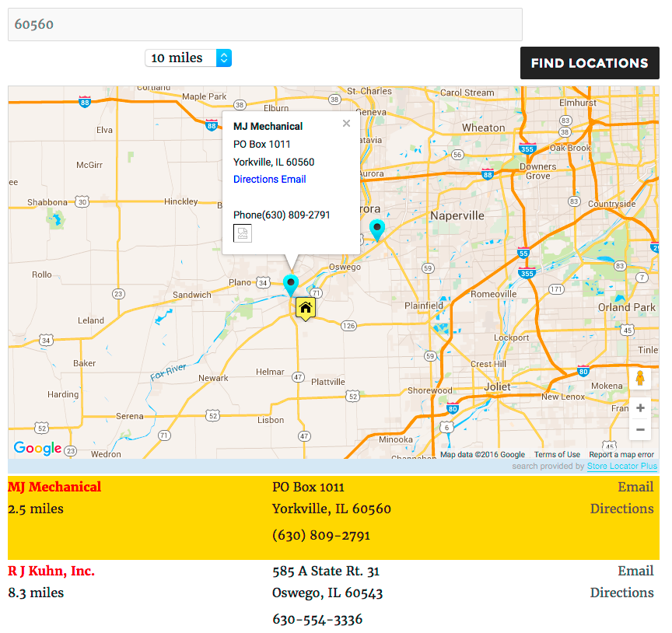Click the zip code input field
Viewport: 672px width, 633px height.
pos(265,24)
